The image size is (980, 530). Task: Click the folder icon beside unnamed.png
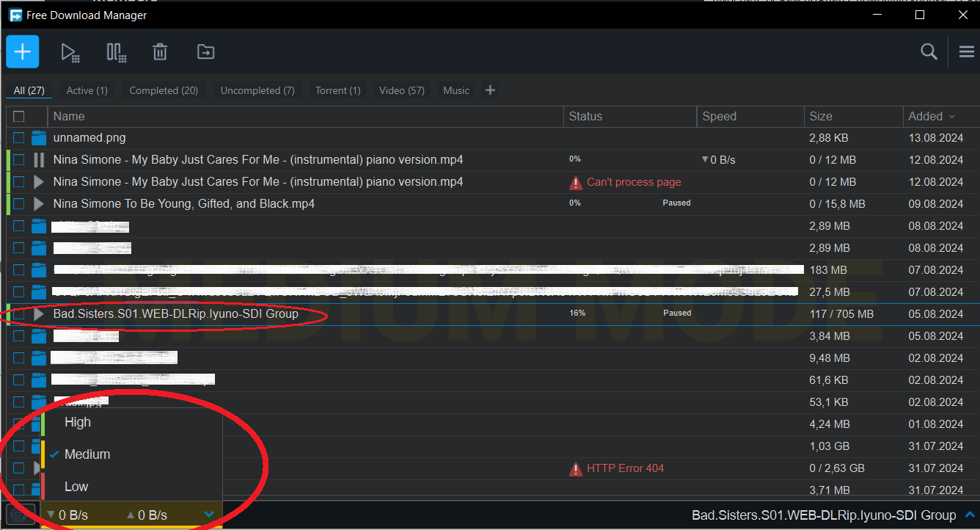point(39,137)
